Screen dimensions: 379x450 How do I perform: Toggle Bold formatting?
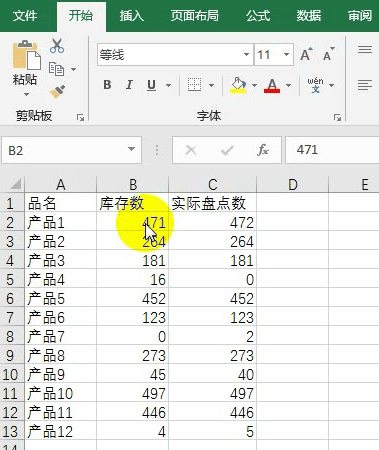coord(107,85)
